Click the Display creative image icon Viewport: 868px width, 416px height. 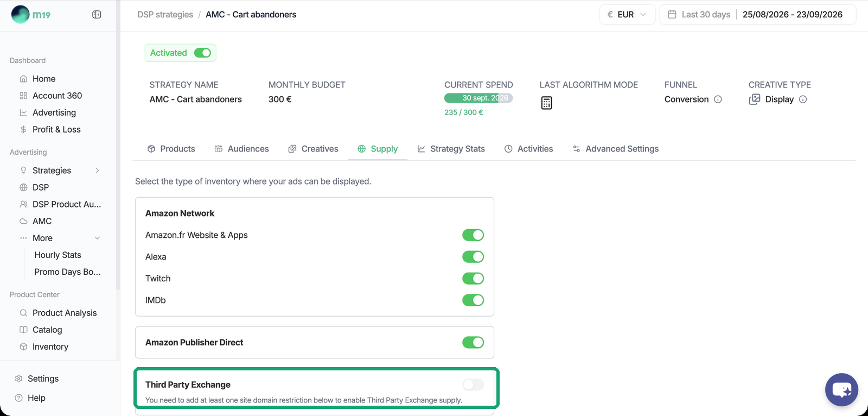pos(755,99)
